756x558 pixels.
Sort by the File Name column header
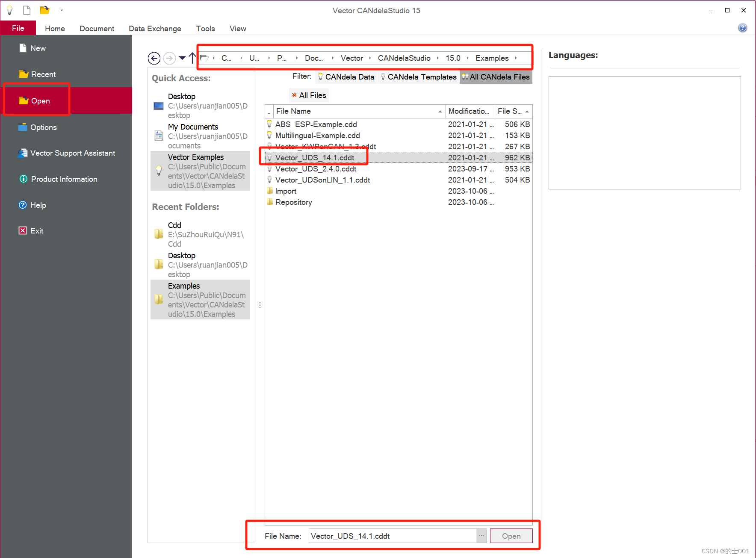(x=359, y=111)
